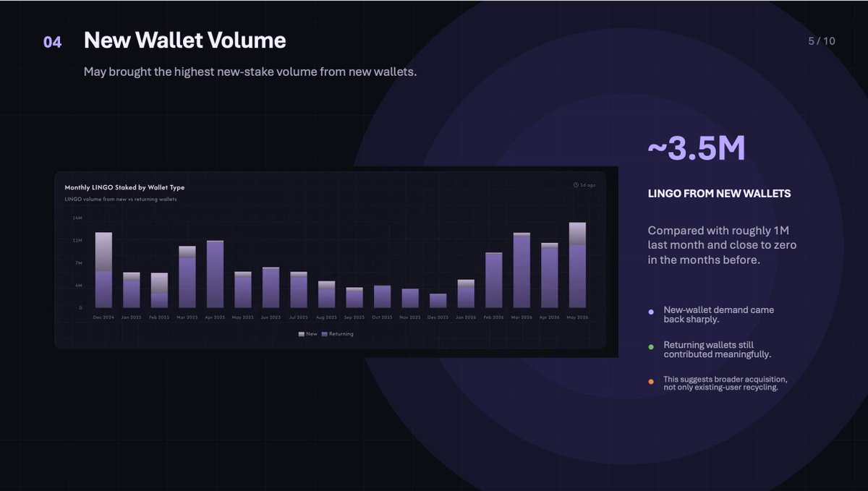The image size is (868, 491).
Task: Click 'LINGO FROM NEW WALLETS' label
Action: 719,194
